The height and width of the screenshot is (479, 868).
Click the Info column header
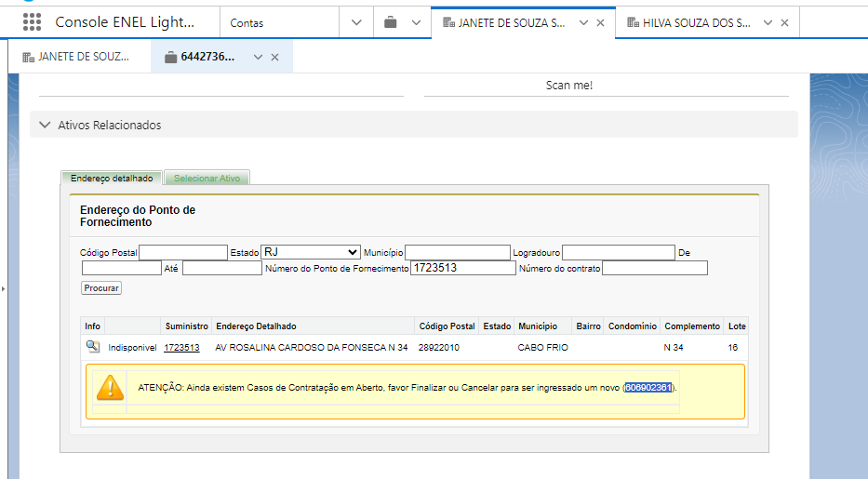point(92,326)
